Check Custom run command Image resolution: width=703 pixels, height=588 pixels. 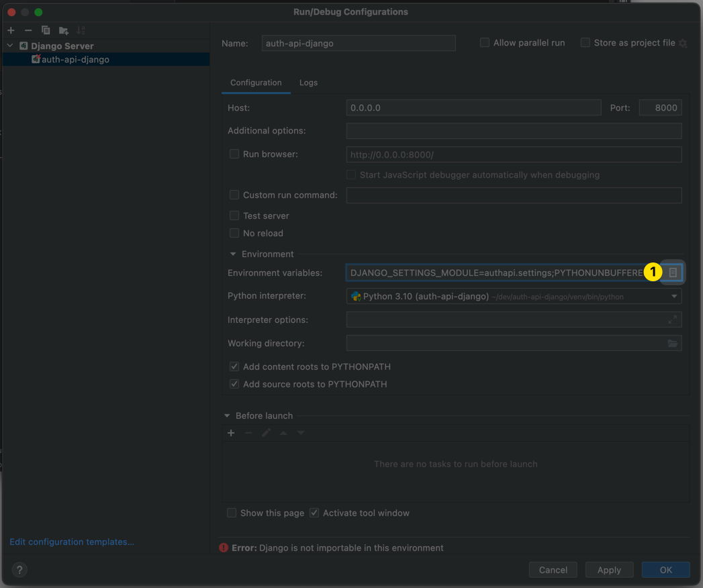click(234, 195)
